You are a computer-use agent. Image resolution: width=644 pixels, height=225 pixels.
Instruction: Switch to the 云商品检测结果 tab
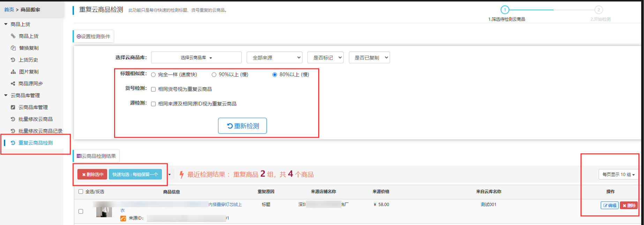96,156
